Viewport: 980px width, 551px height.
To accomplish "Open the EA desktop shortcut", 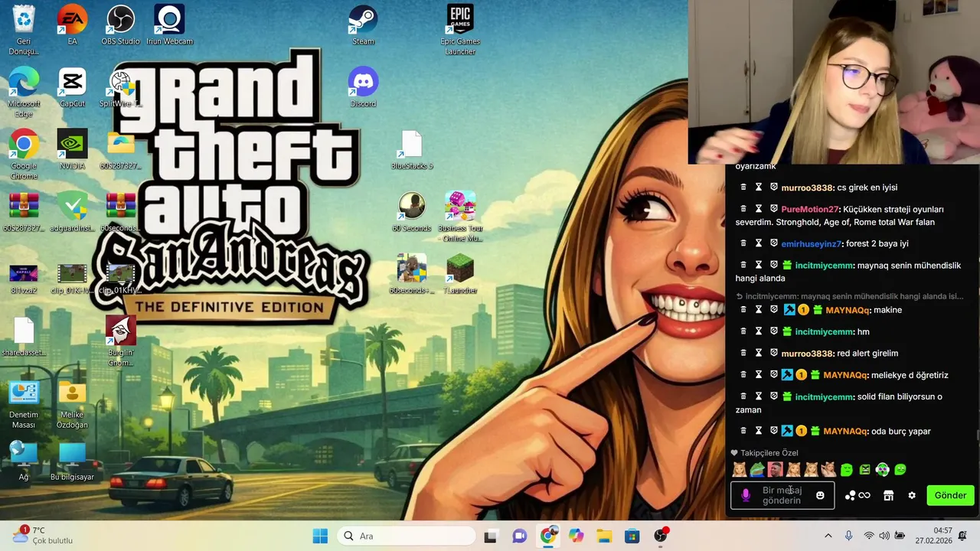I will point(72,24).
